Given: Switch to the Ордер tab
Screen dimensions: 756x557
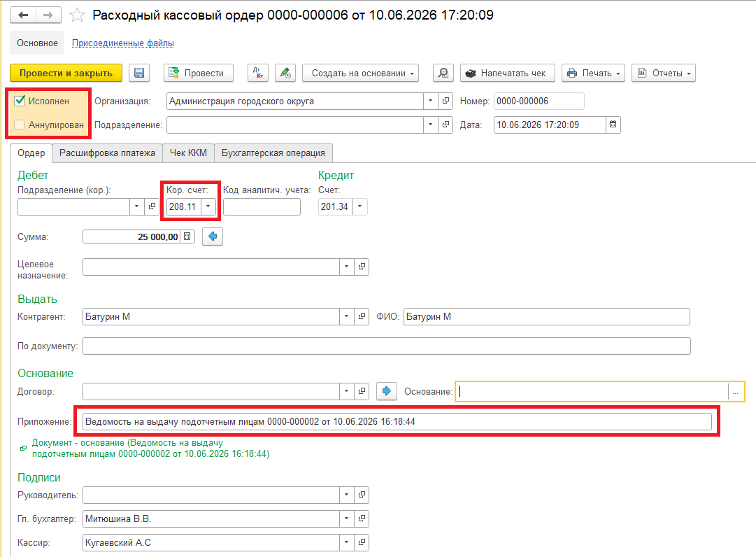Looking at the screenshot, I should [31, 153].
